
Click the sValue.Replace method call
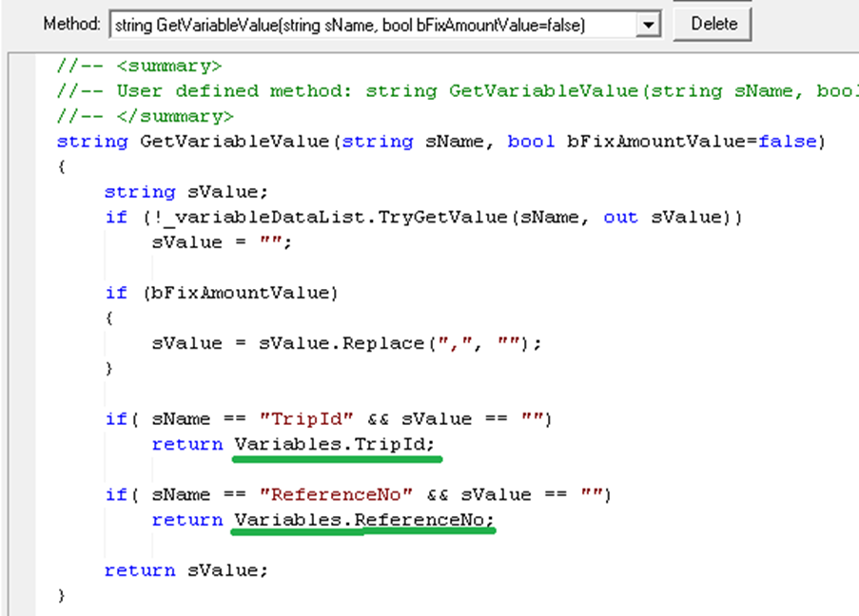pos(347,343)
